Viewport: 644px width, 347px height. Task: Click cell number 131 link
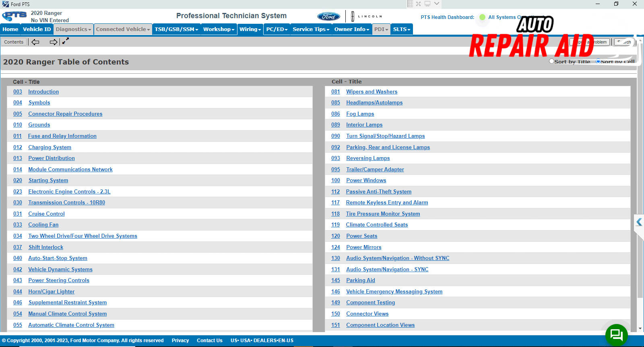[x=336, y=270]
